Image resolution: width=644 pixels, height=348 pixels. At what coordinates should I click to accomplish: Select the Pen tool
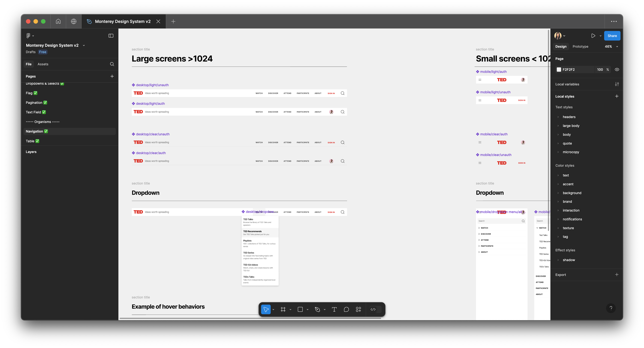(317, 309)
